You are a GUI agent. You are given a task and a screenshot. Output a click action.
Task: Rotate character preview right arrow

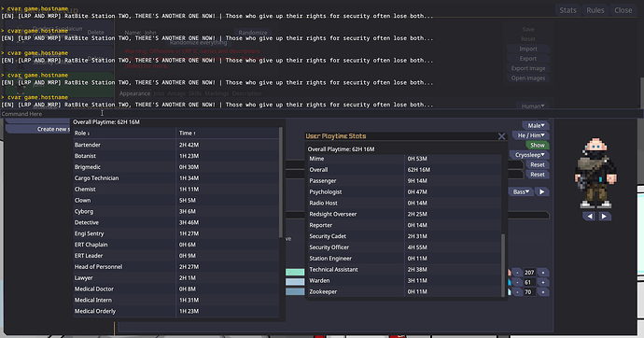(x=604, y=216)
